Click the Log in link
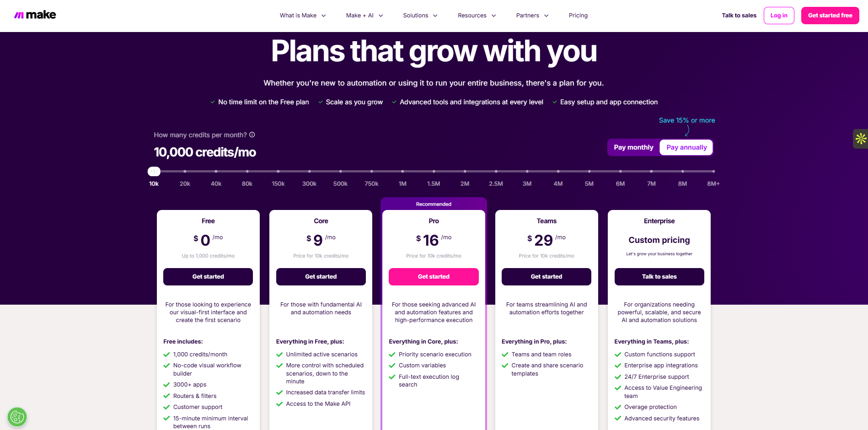 click(778, 15)
